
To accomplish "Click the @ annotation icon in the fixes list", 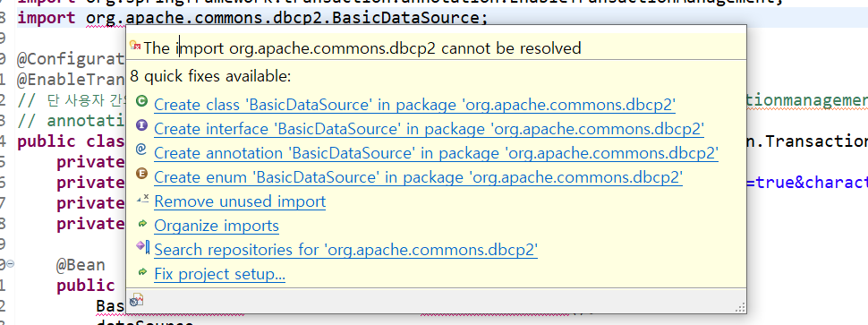I will pyautogui.click(x=141, y=150).
